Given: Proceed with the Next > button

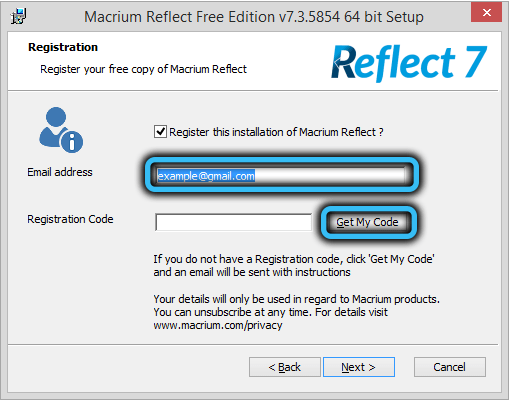Looking at the screenshot, I should point(359,367).
